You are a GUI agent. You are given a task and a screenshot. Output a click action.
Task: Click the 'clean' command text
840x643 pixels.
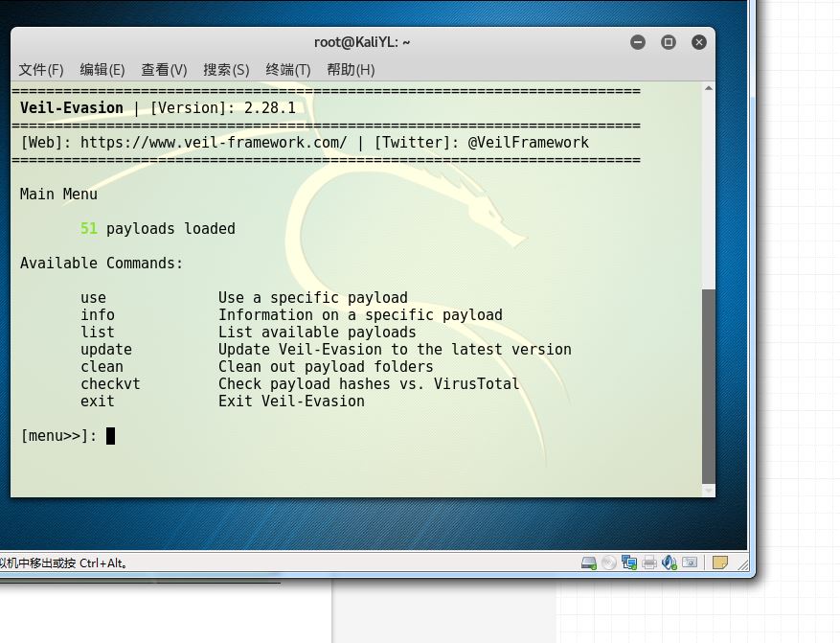click(102, 367)
